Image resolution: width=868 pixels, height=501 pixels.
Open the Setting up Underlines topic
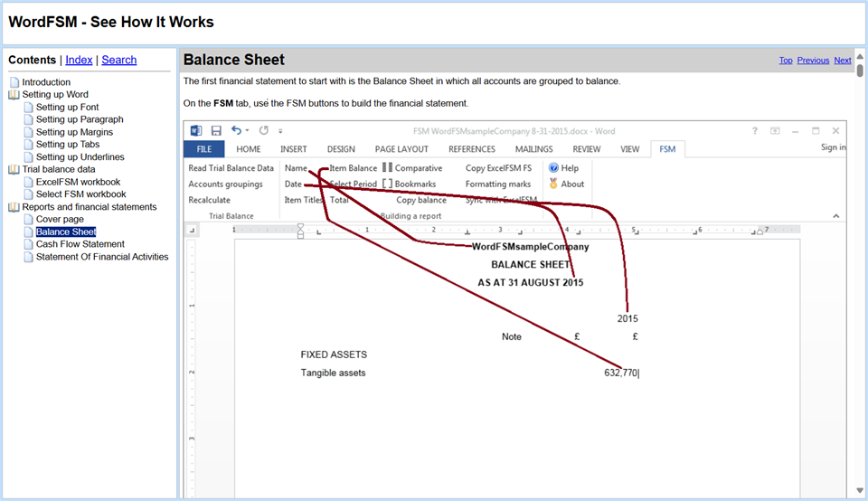click(80, 157)
